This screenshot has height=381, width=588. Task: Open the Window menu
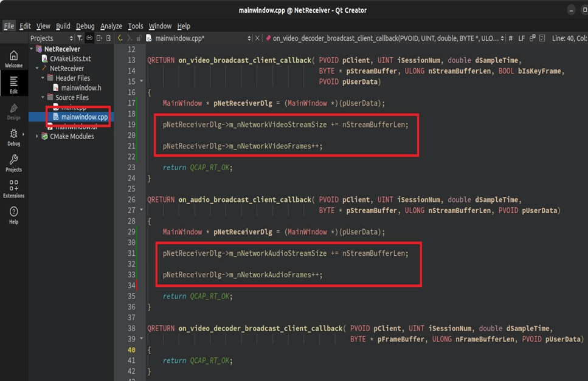[160, 26]
